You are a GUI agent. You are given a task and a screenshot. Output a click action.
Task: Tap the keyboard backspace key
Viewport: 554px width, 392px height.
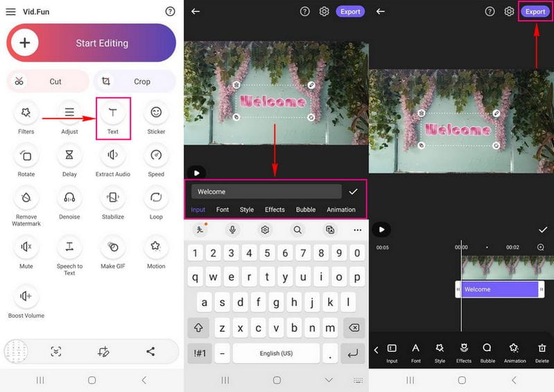coord(354,328)
